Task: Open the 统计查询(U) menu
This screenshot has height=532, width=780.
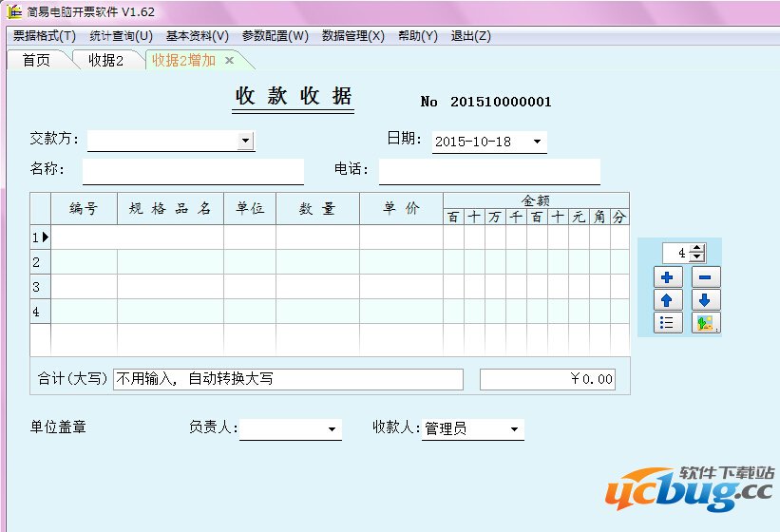Action: (x=121, y=36)
